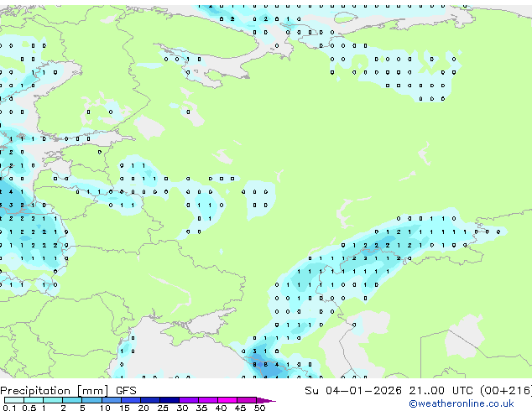Click the 'Su 04-01-2026 21..00 UTC' forecast time text
532x411 pixels.
tap(390, 391)
